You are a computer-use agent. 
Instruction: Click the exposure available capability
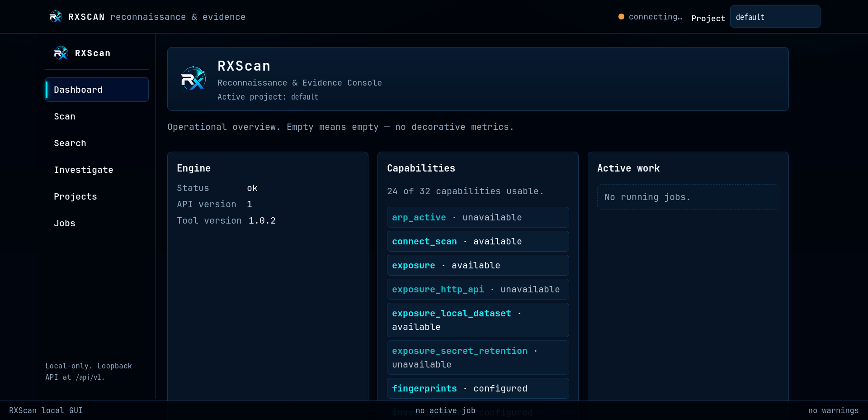[x=478, y=265]
